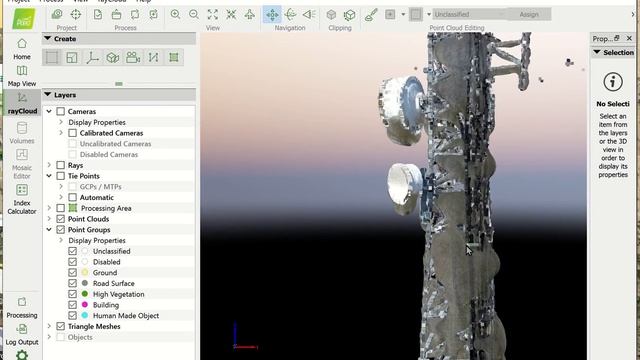Open the Image Properties Editor toolbar icon
Screen dimensions: 640x360
pos(57,14)
